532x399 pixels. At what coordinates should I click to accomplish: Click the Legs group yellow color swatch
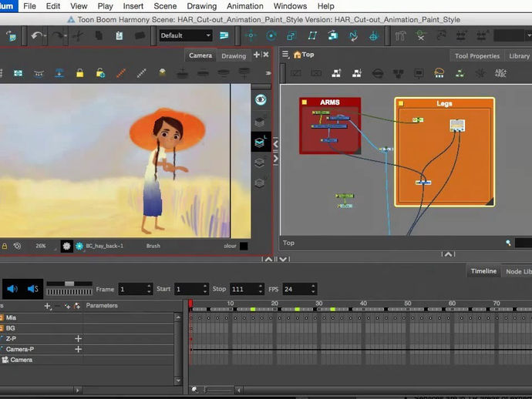click(401, 103)
